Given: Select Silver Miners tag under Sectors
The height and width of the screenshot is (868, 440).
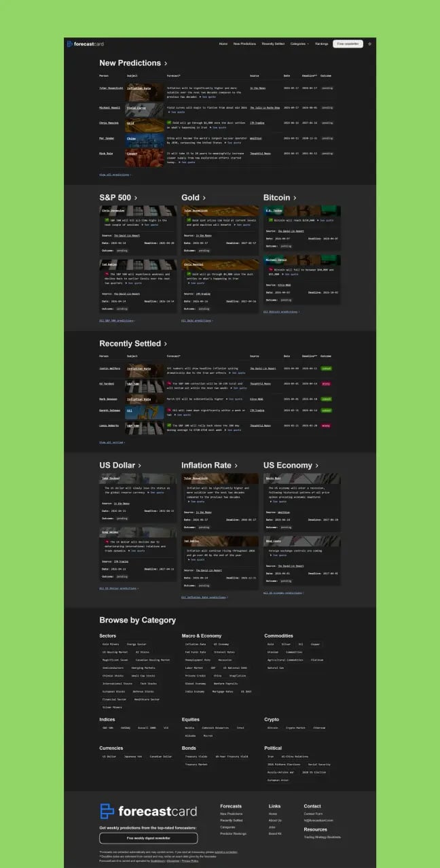Looking at the screenshot, I should [x=112, y=707].
